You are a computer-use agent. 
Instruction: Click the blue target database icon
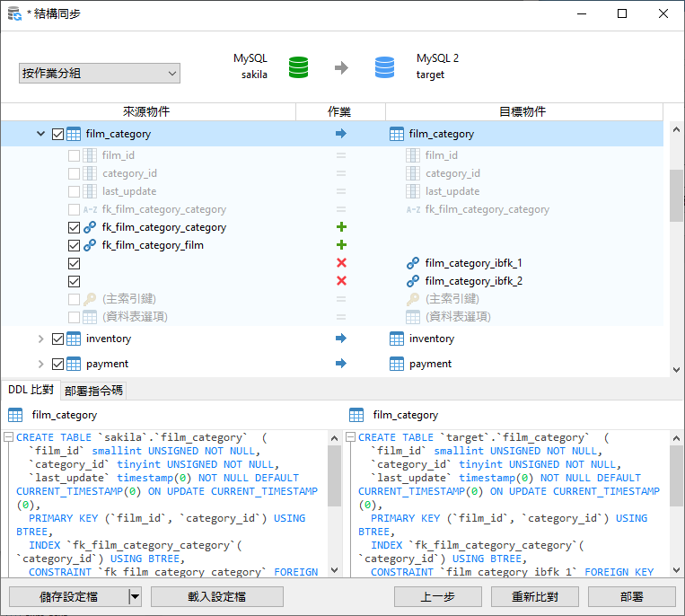click(384, 67)
